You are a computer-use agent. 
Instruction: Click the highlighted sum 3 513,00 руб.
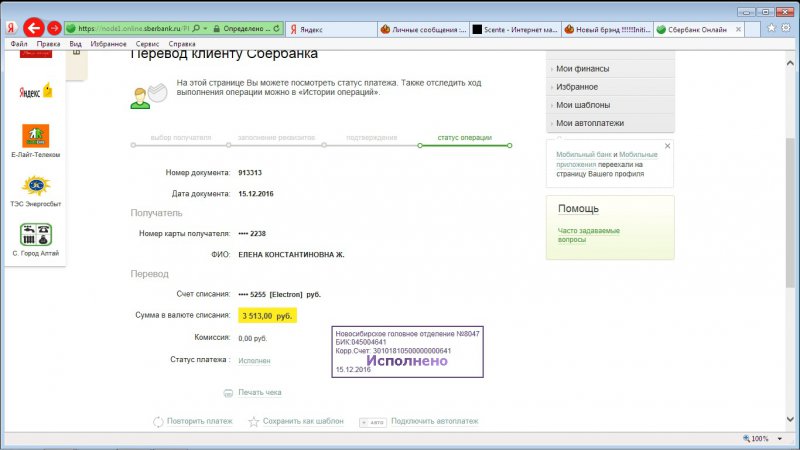(x=267, y=316)
